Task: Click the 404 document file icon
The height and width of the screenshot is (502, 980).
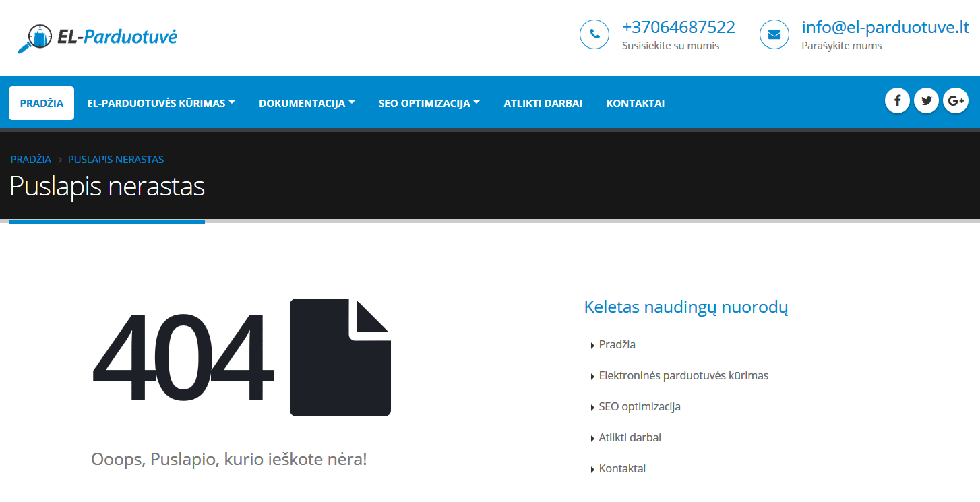Action: click(x=340, y=357)
